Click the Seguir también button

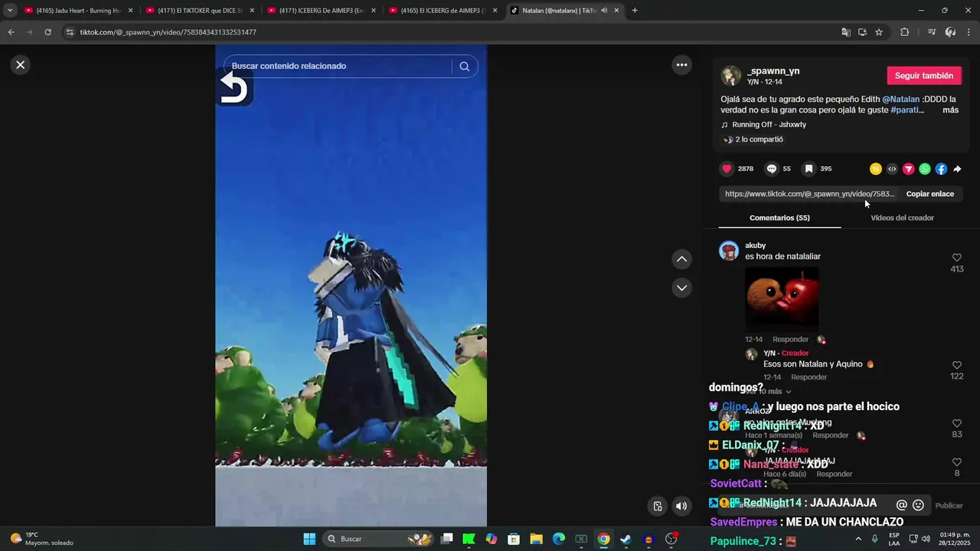pos(924,76)
